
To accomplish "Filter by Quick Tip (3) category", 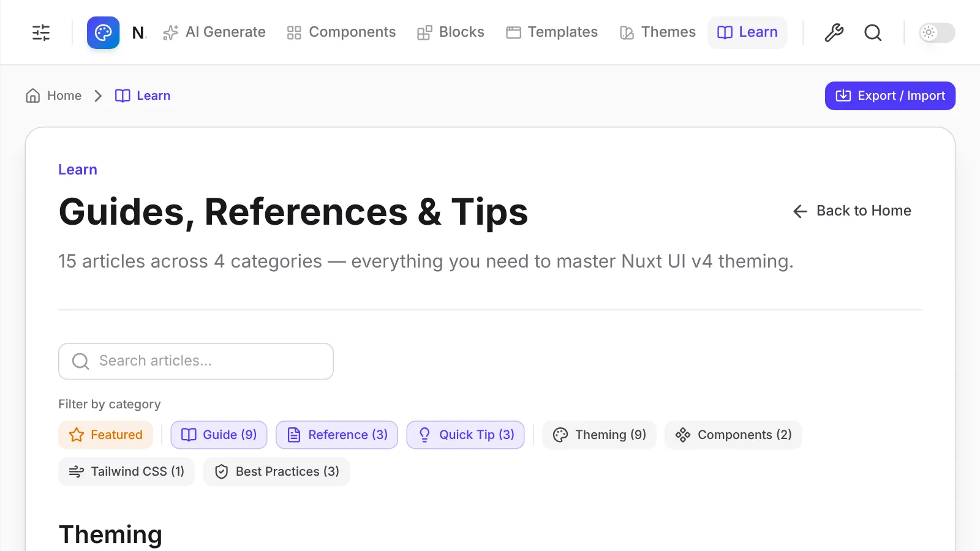I will coord(466,435).
